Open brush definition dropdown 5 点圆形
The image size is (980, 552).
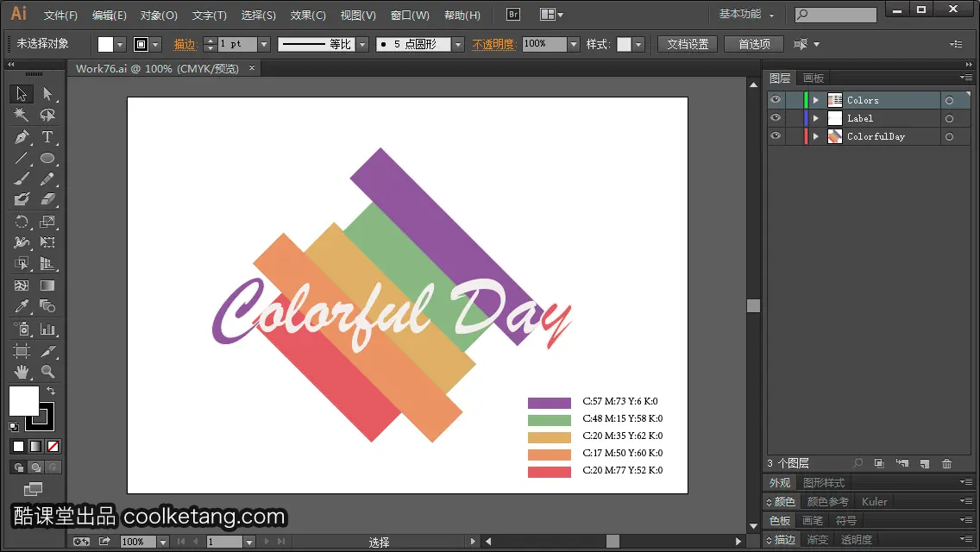tap(458, 44)
